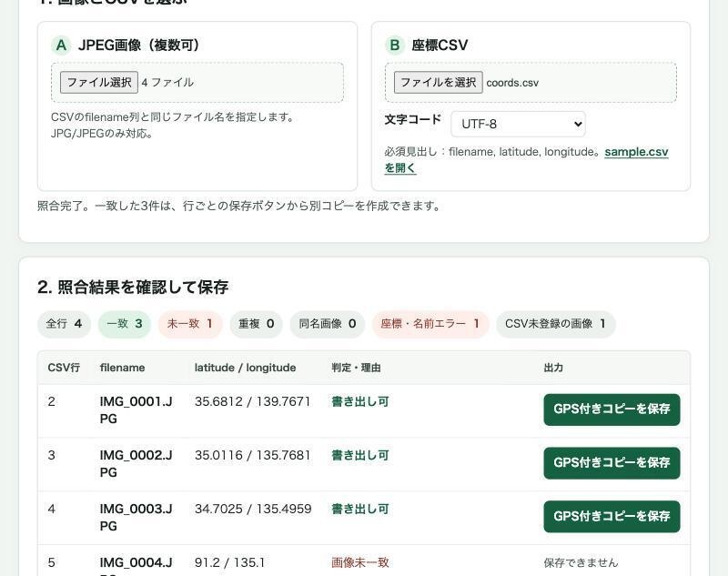
Task: Select the CSV未登録の画像 1 filter chip
Action: point(556,324)
